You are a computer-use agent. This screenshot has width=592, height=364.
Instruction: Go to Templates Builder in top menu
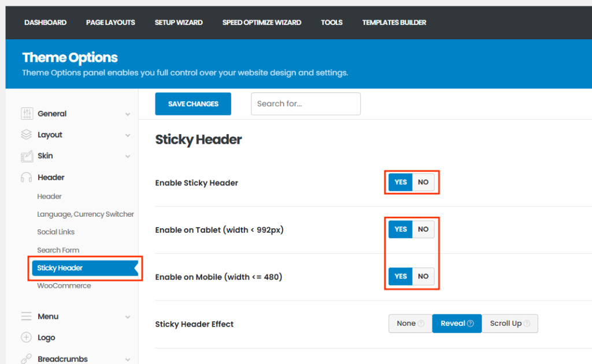pos(394,23)
